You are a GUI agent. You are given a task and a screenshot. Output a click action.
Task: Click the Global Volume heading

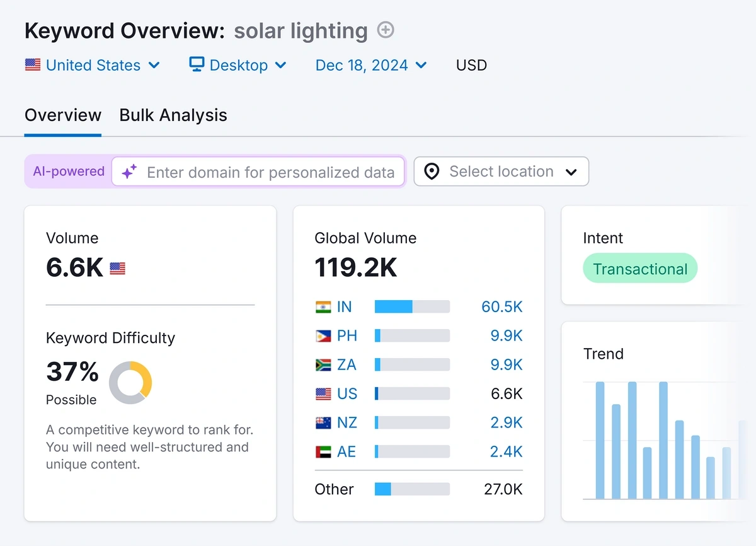tap(365, 238)
